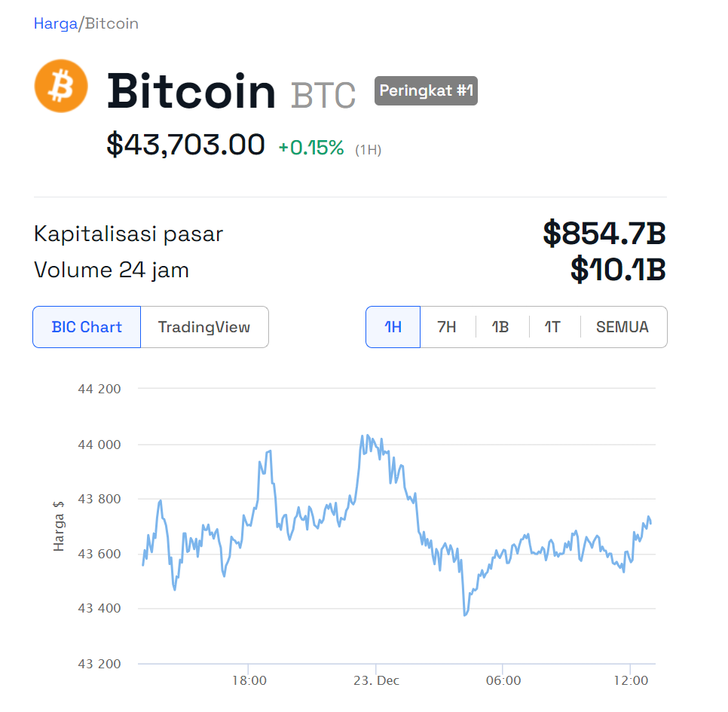
Task: Click the $854.7B market cap value
Action: click(604, 233)
